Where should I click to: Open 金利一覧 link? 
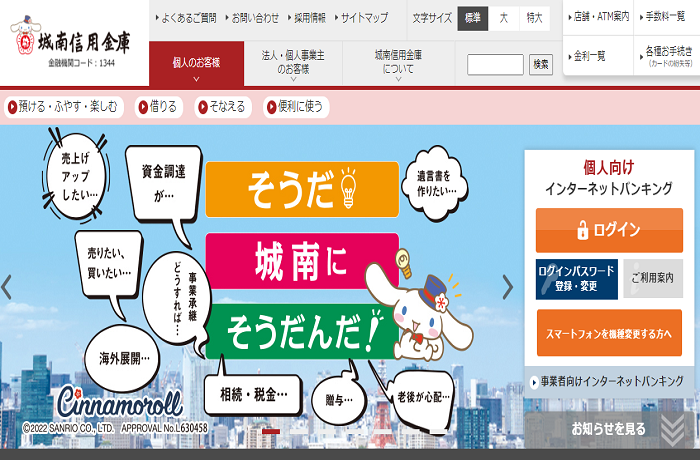587,56
